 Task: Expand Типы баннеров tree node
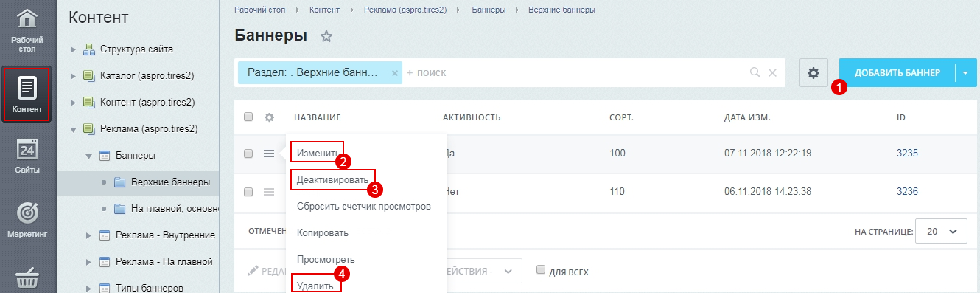tap(88, 288)
